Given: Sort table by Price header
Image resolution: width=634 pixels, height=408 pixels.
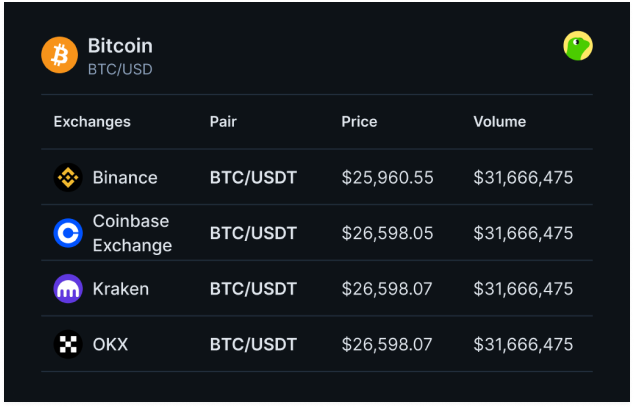Looking at the screenshot, I should 359,122.
